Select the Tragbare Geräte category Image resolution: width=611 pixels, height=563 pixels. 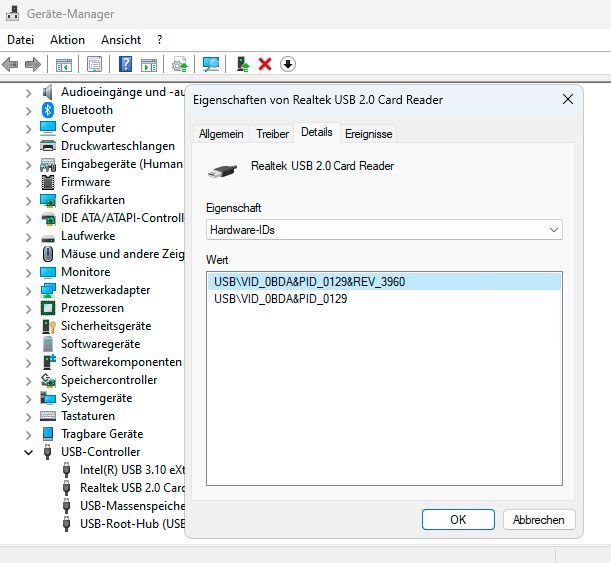[102, 434]
